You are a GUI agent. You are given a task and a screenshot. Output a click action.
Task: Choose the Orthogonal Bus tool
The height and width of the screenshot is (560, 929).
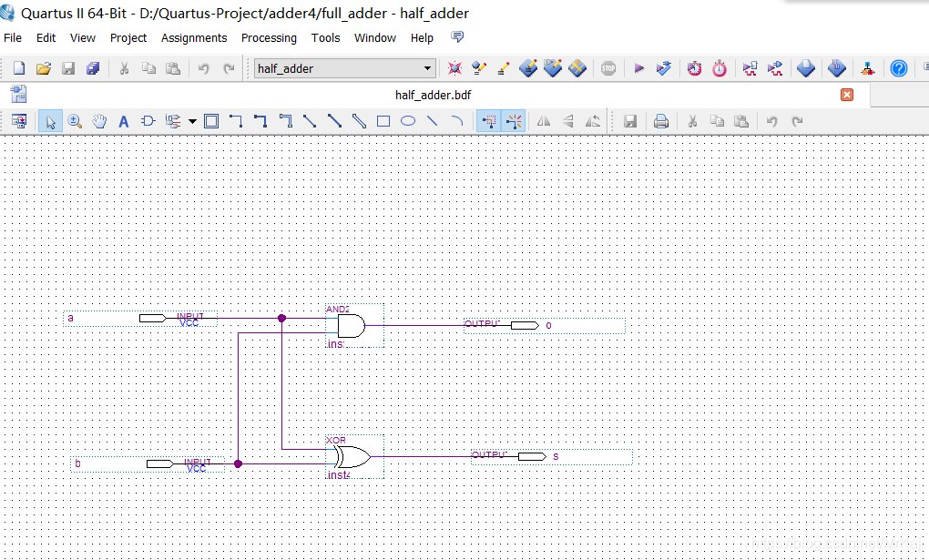click(260, 121)
